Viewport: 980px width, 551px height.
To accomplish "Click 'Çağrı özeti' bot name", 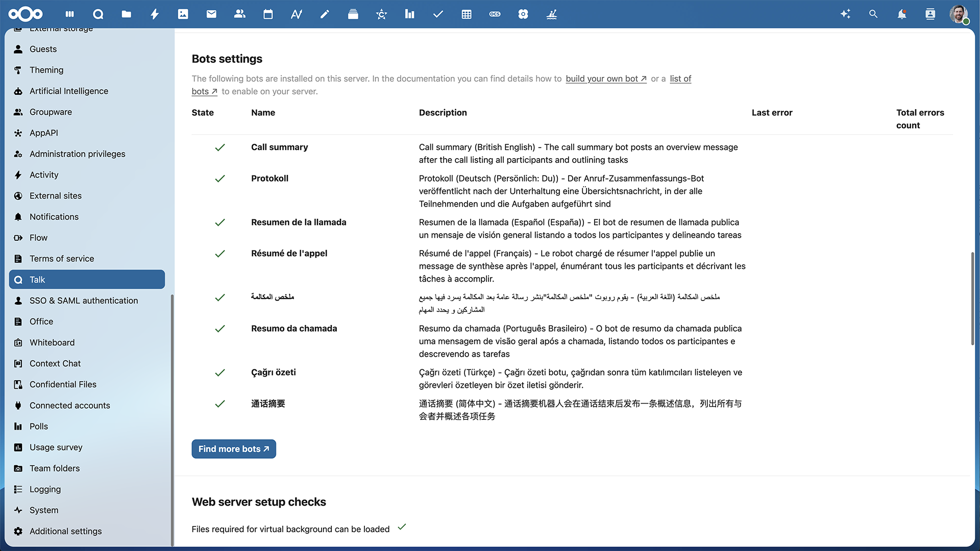I will point(274,372).
